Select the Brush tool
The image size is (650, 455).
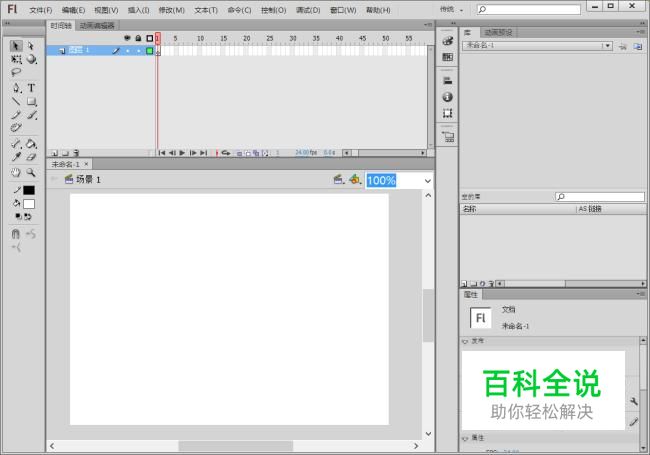coord(32,115)
